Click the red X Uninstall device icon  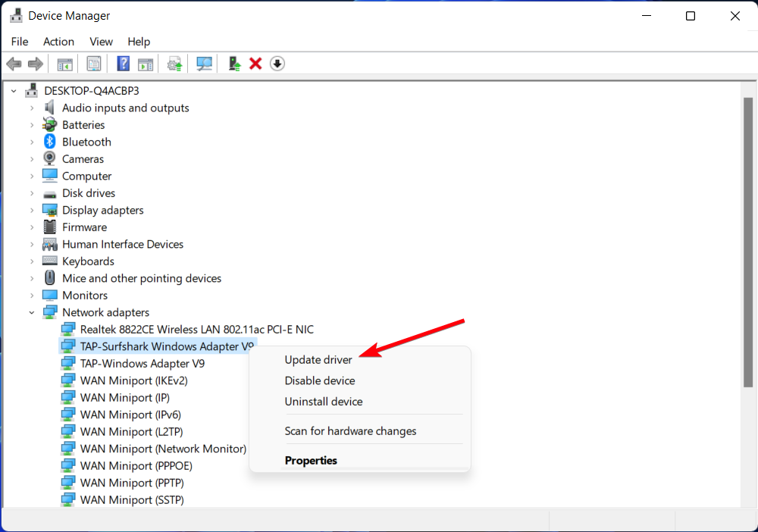[x=255, y=64]
